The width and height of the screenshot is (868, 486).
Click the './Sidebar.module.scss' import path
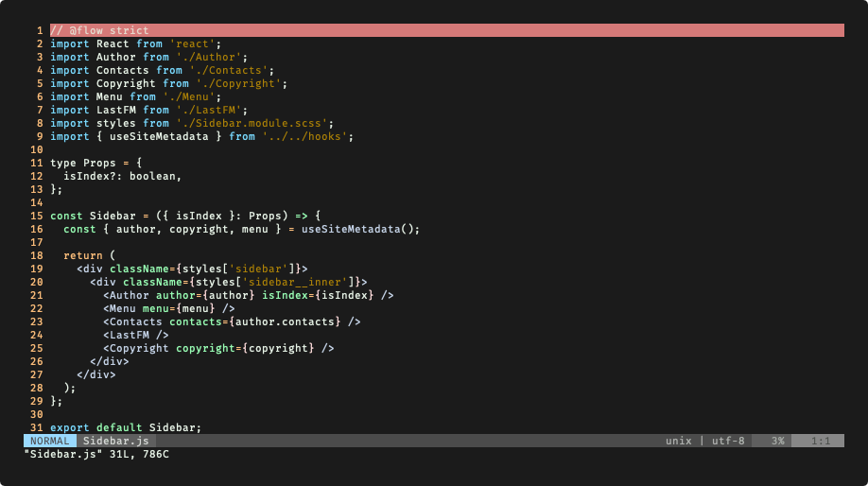click(252, 124)
